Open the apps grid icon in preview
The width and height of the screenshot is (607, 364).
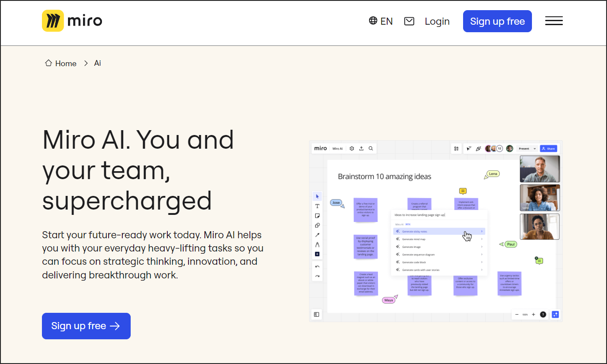coord(456,149)
